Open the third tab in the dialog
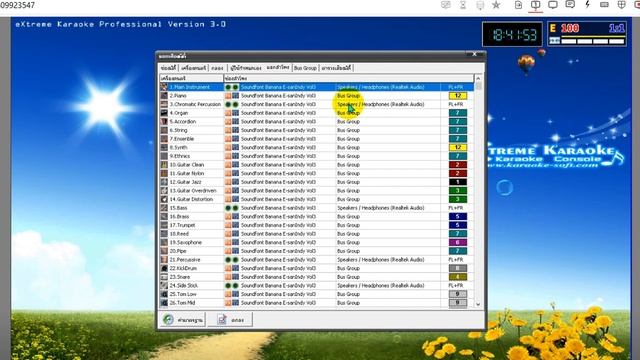 tap(218, 68)
